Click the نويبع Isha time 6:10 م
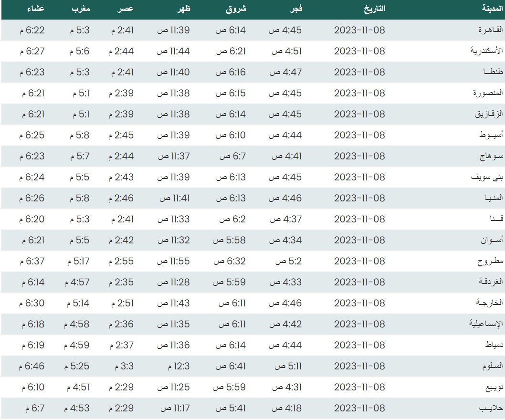The height and width of the screenshot is (420, 505). (x=32, y=387)
